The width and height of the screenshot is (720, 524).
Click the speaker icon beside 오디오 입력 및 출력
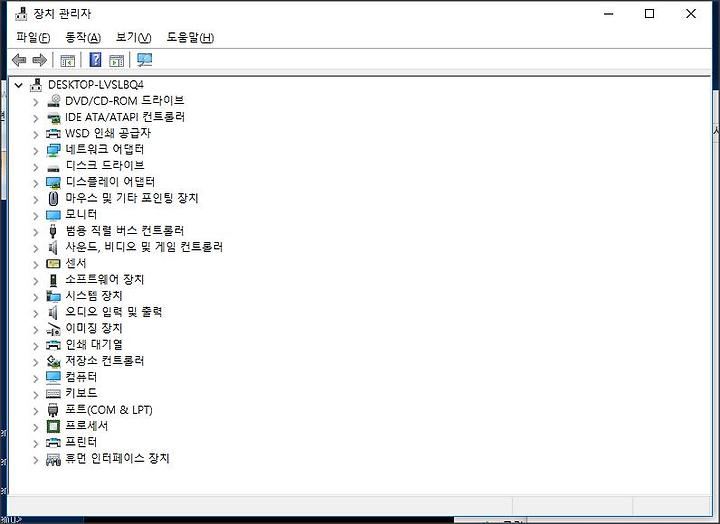point(53,312)
